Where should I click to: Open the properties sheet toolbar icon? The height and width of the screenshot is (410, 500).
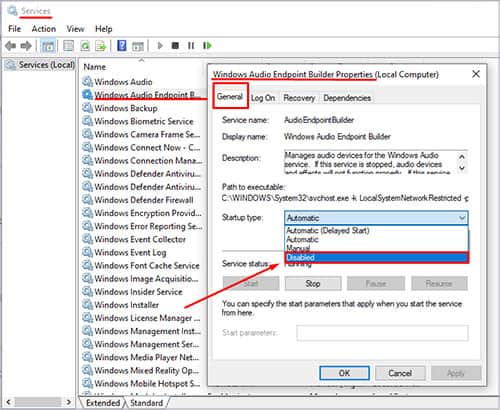(68, 46)
